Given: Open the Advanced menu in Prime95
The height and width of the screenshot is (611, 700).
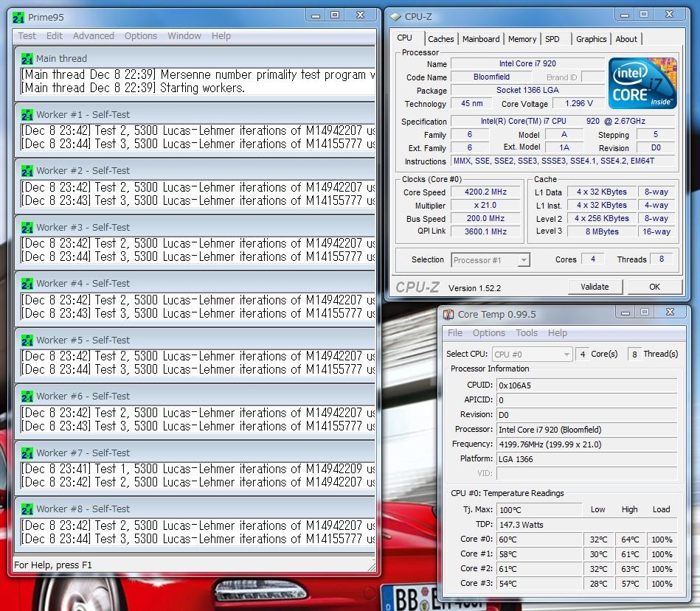Looking at the screenshot, I should [94, 36].
